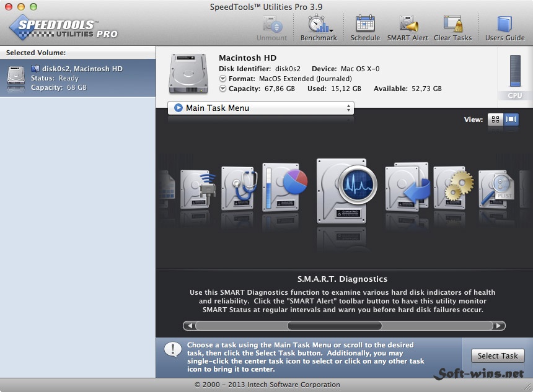Click the exclamation speech bubble hint icon
Image resolution: width=533 pixels, height=392 pixels.
tap(173, 350)
